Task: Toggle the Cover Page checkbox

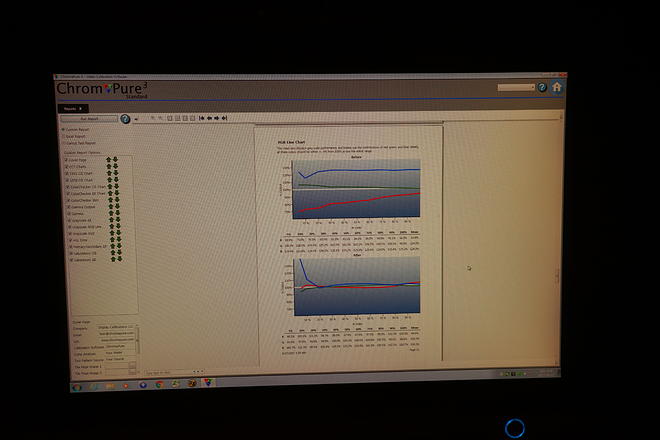Action: pos(66,160)
